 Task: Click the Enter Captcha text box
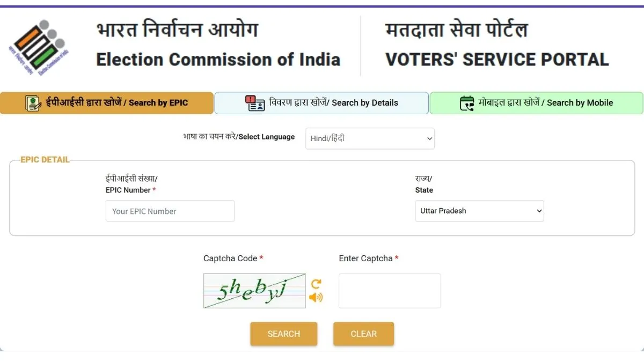(x=390, y=291)
